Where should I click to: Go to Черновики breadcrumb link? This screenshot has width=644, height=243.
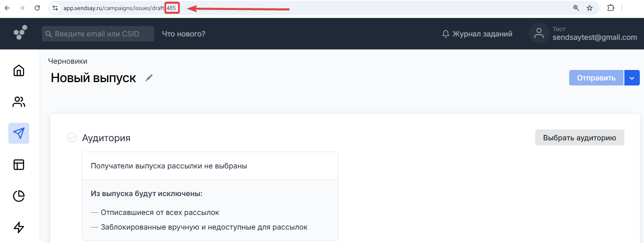[x=68, y=61]
